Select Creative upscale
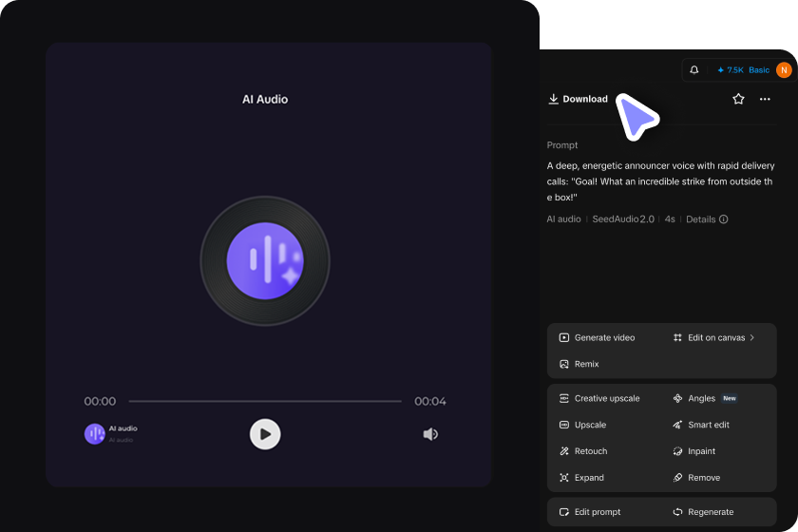This screenshot has height=532, width=798. click(599, 399)
